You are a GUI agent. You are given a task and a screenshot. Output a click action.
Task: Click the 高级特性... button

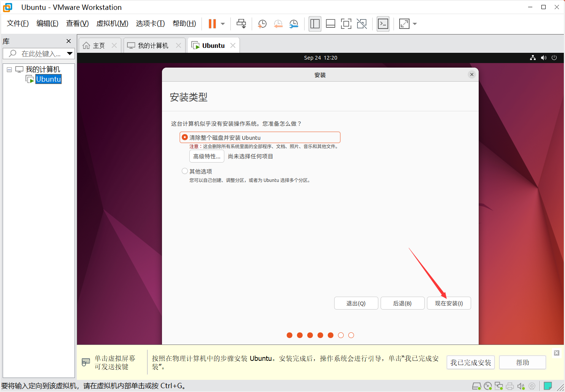pyautogui.click(x=207, y=156)
